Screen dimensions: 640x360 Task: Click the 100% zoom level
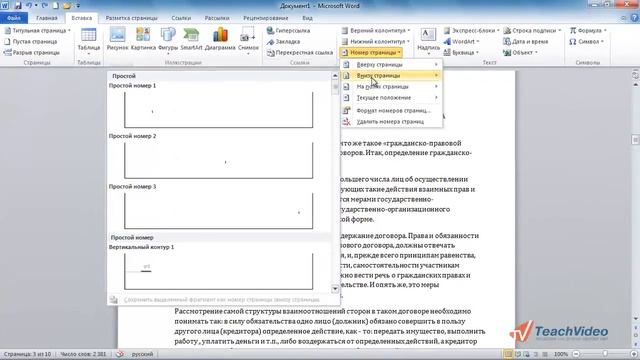point(561,354)
